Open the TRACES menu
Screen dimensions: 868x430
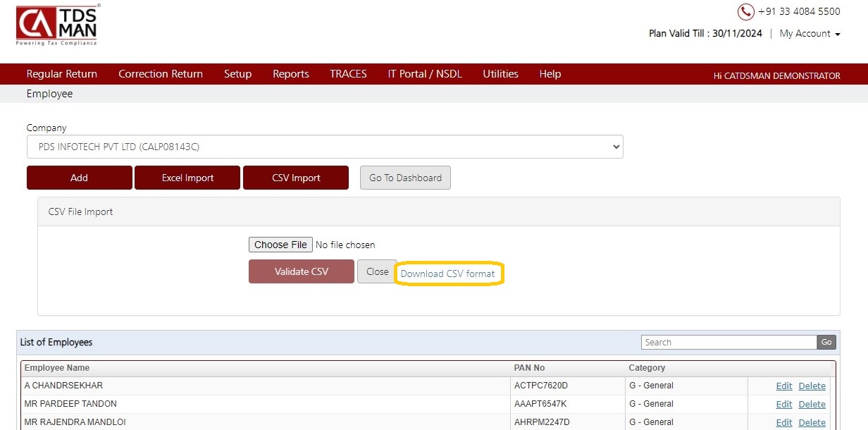348,74
